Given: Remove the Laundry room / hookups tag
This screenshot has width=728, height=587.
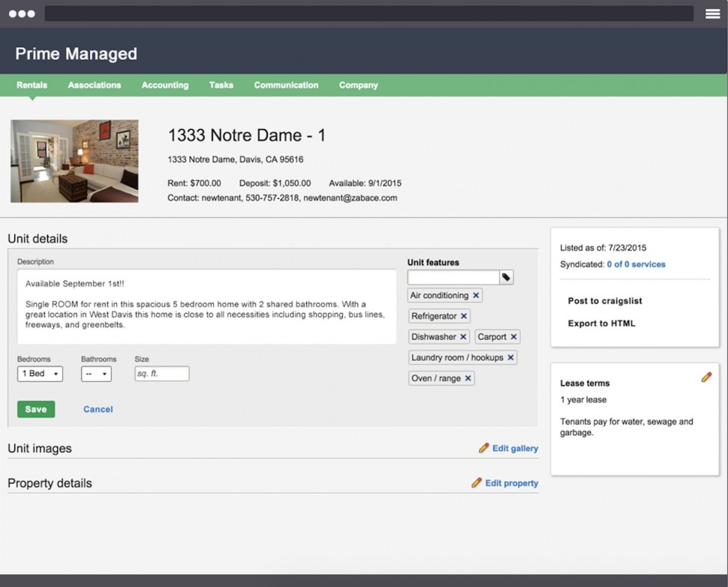Looking at the screenshot, I should (x=510, y=358).
